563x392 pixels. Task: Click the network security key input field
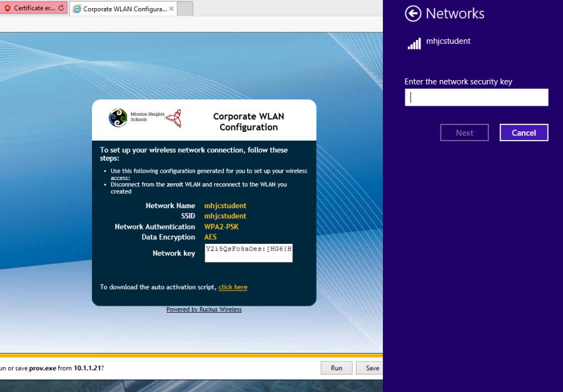(476, 97)
